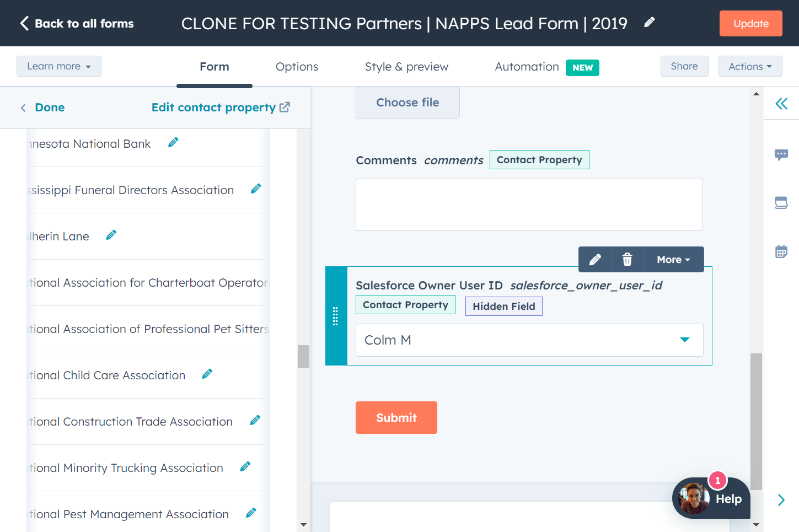Click the orange Submit button
The width and height of the screenshot is (799, 532).
396,417
